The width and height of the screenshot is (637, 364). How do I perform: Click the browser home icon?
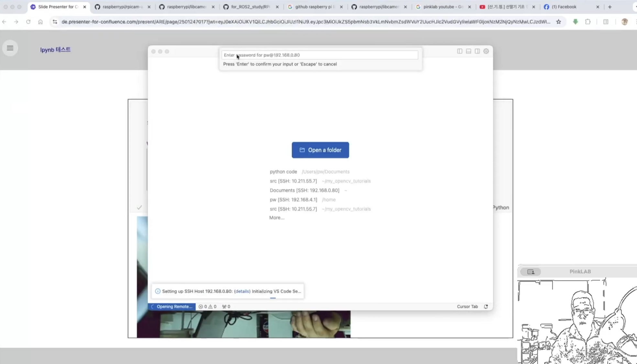[40, 22]
